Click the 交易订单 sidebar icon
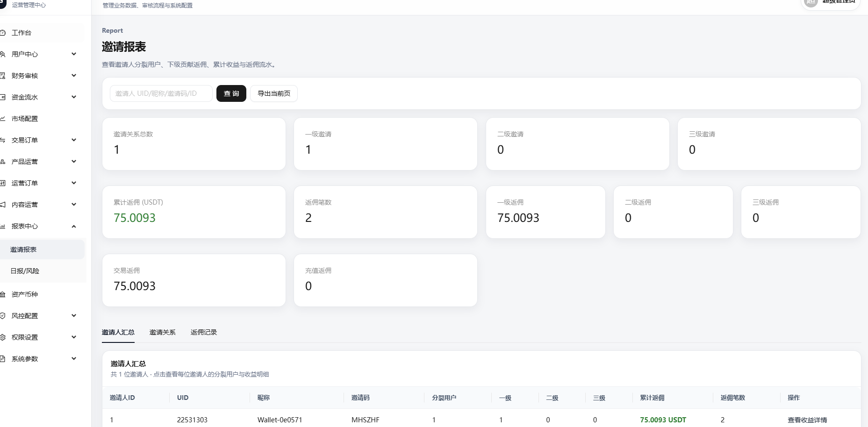Viewport: 868px width, 427px height. pyautogui.click(x=2, y=140)
